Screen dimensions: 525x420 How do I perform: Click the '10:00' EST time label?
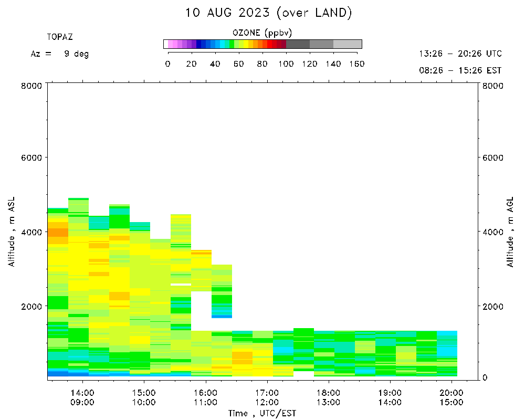pos(144,402)
